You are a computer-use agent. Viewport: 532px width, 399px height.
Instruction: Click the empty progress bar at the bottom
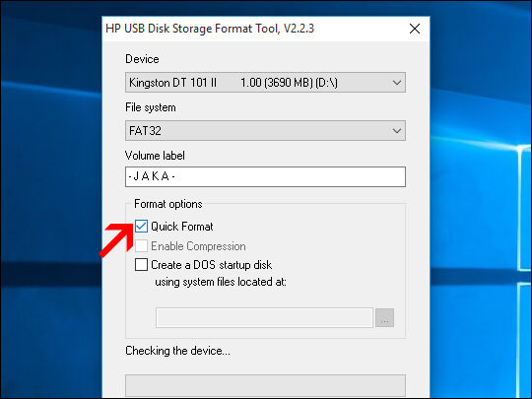click(265, 385)
